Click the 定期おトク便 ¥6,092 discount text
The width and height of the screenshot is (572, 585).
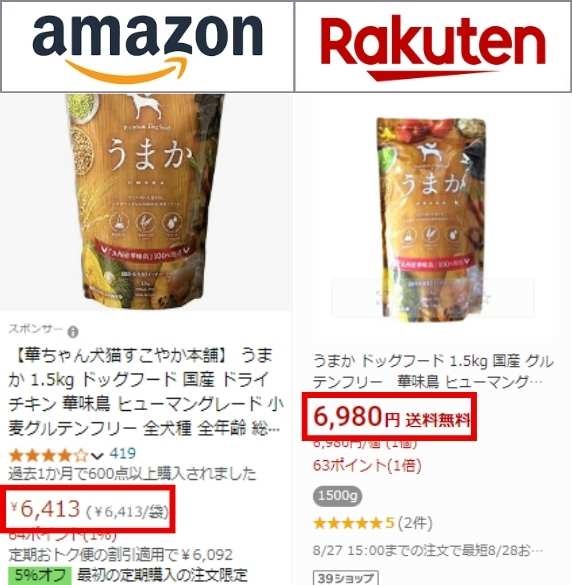[121, 555]
